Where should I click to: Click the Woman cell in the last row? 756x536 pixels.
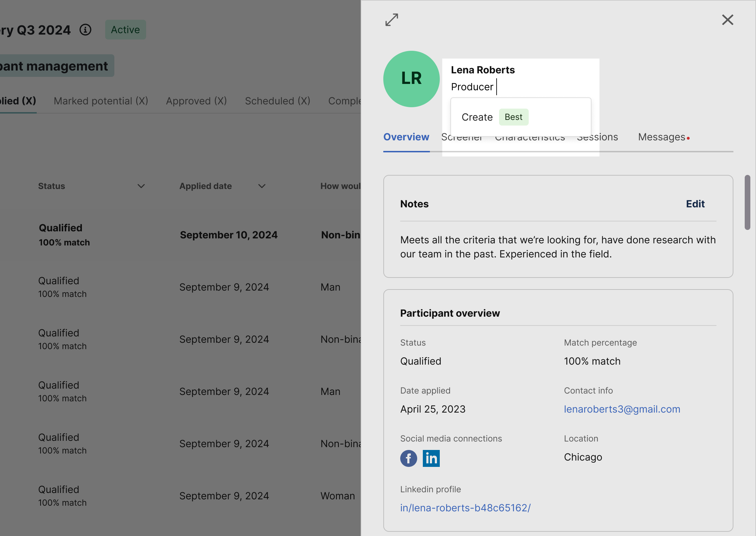(x=338, y=496)
